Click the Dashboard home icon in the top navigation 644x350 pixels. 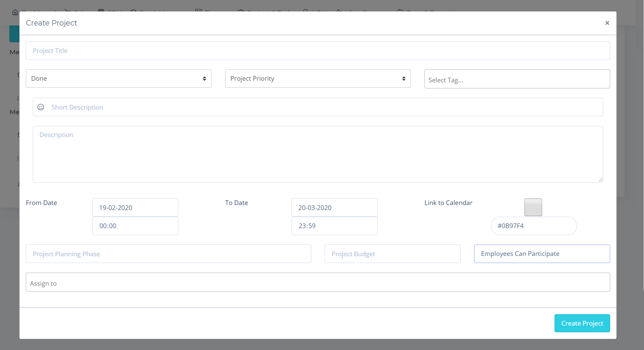[x=15, y=12]
